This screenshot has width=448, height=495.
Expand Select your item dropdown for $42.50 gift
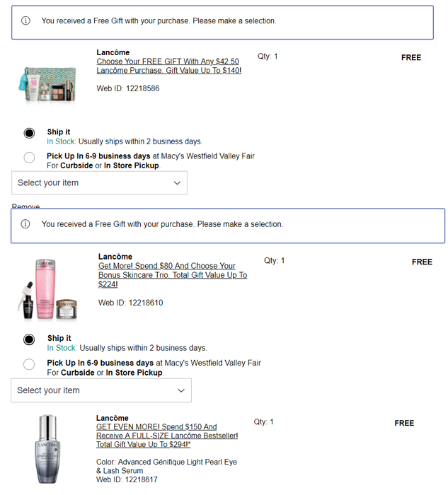(x=99, y=182)
